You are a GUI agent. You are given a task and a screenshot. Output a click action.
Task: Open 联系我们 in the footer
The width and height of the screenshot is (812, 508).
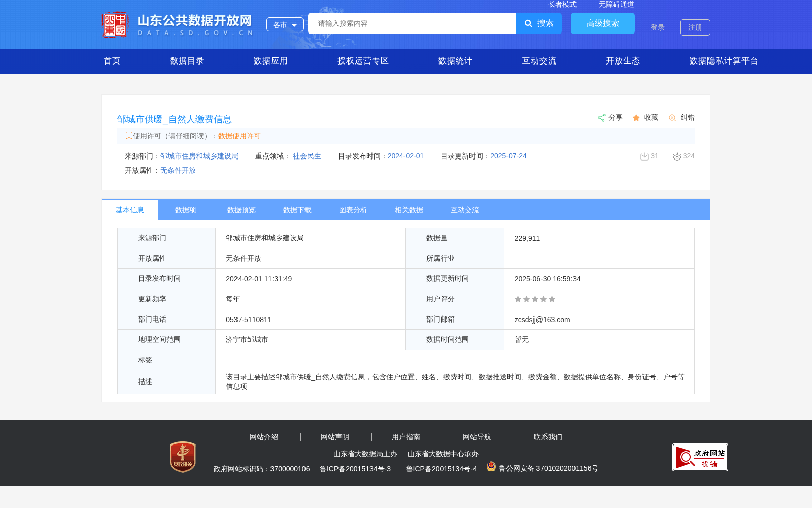coord(548,437)
